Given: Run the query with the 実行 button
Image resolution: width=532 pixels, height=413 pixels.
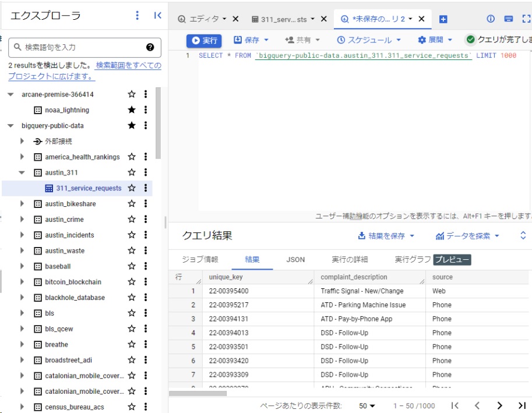Looking at the screenshot, I should (205, 41).
